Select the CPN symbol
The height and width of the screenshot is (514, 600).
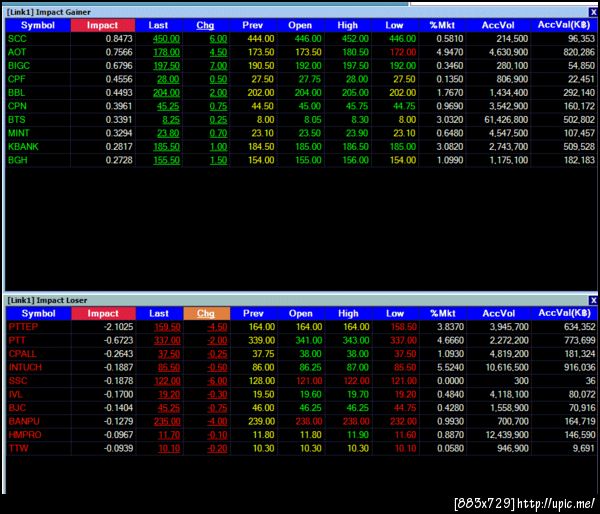point(17,106)
